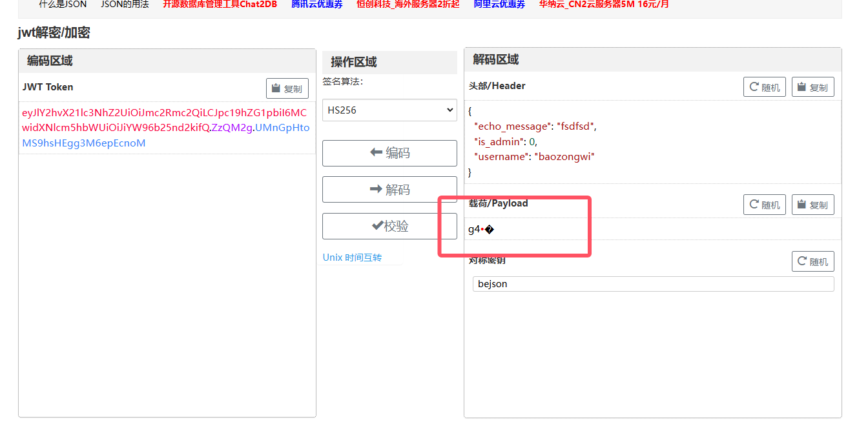Copy the JWT Token with 复制 button
Viewport: 868px width, 424px height.
(x=287, y=88)
